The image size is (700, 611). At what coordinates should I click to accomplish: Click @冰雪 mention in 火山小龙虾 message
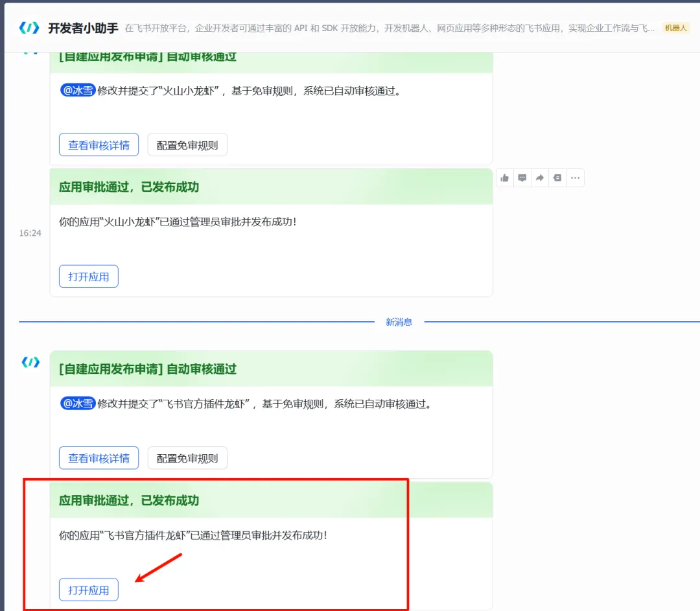(x=78, y=91)
